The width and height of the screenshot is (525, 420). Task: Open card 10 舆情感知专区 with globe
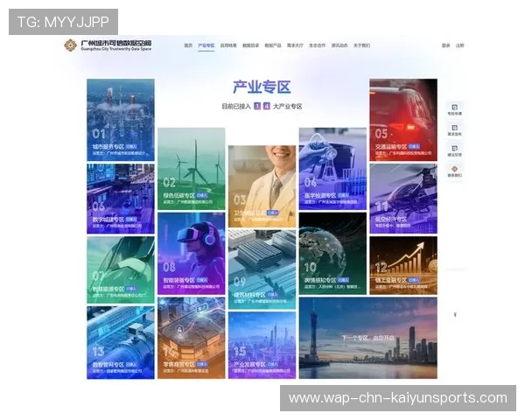pos(332,254)
